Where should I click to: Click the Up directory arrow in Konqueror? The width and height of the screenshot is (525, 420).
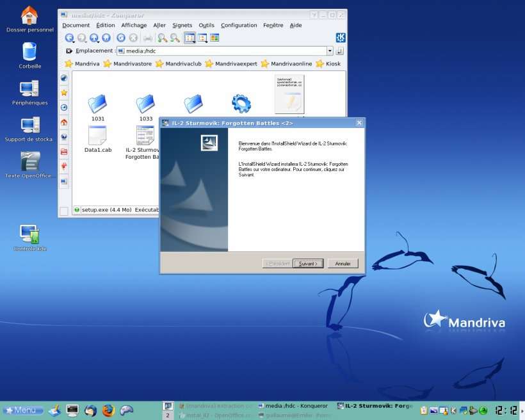tap(94, 38)
